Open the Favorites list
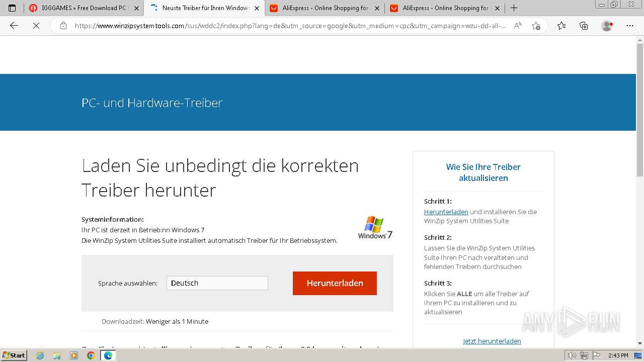The image size is (644, 362). click(561, 26)
